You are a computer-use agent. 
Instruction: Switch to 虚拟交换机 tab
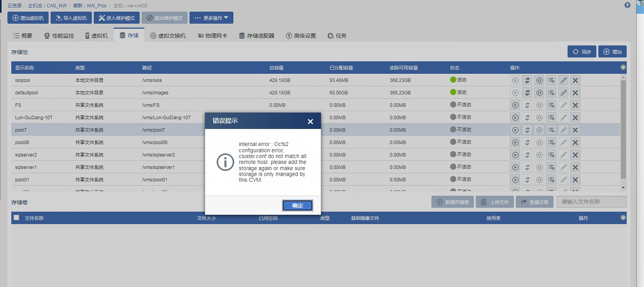[x=168, y=36]
